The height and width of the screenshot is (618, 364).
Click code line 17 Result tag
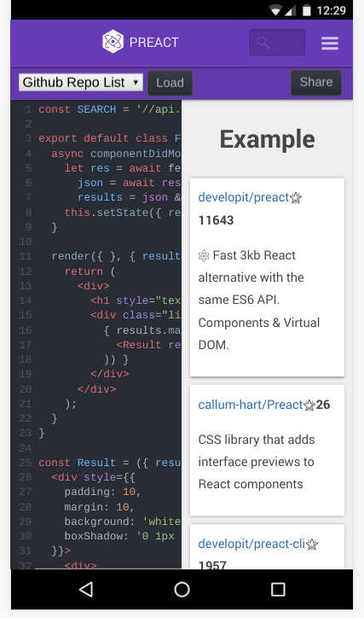click(148, 345)
